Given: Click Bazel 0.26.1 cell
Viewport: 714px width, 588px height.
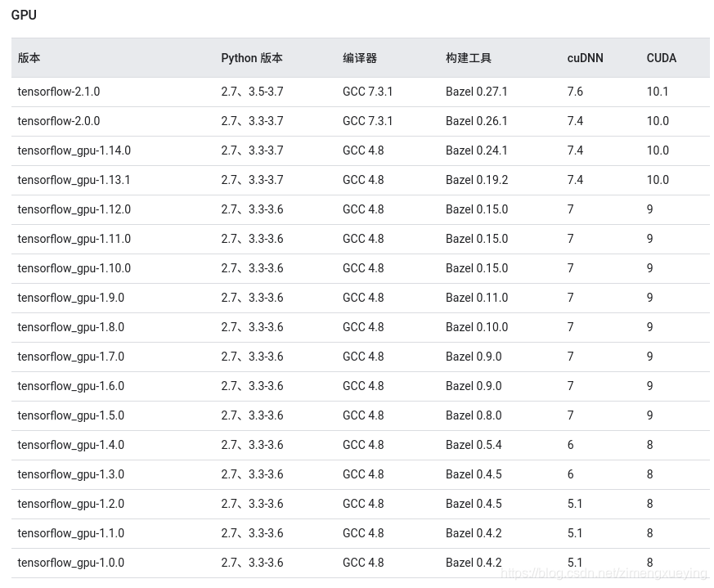Looking at the screenshot, I should [476, 121].
